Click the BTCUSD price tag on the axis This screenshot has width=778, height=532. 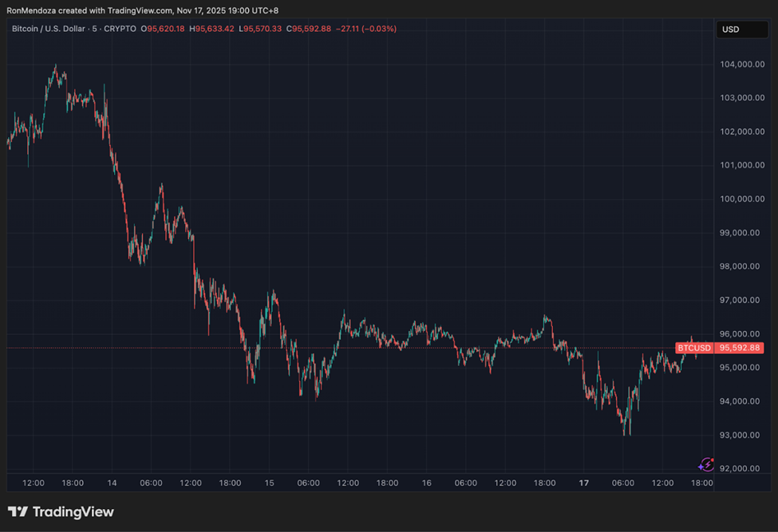click(693, 348)
